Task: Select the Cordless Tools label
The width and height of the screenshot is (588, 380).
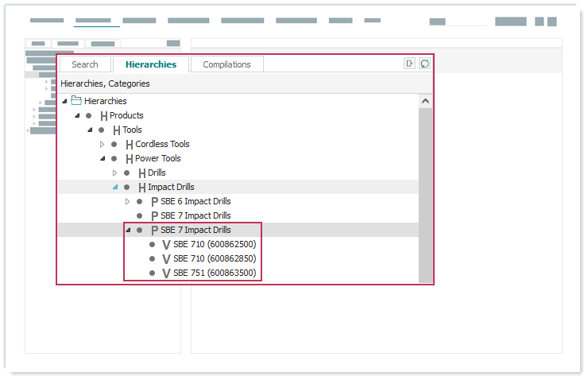Action: (x=162, y=144)
